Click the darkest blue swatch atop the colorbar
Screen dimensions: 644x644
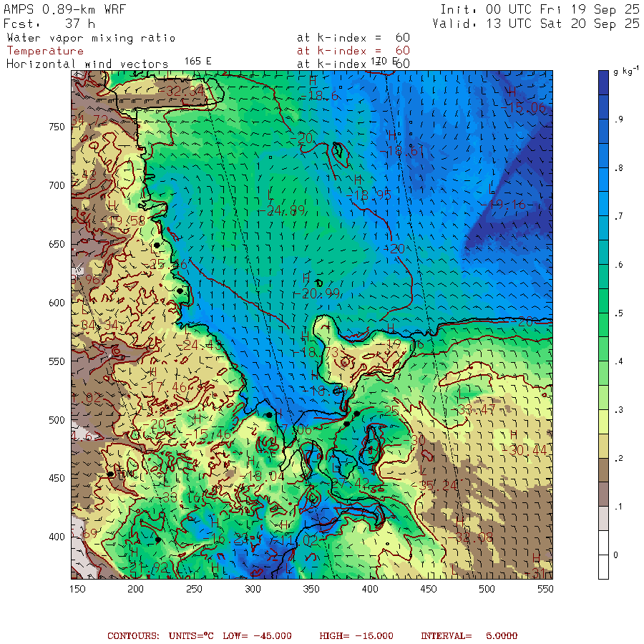click(x=605, y=84)
